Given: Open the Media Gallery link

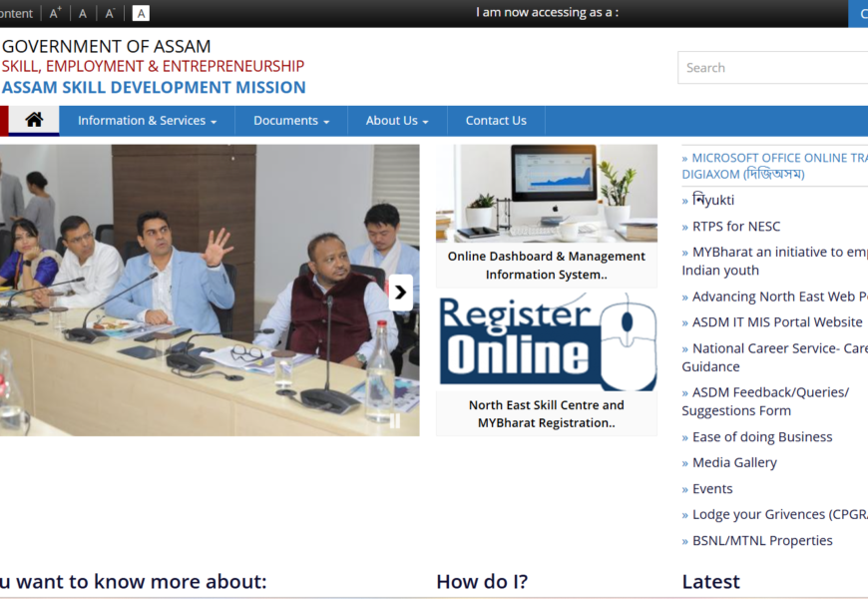Looking at the screenshot, I should [x=734, y=462].
